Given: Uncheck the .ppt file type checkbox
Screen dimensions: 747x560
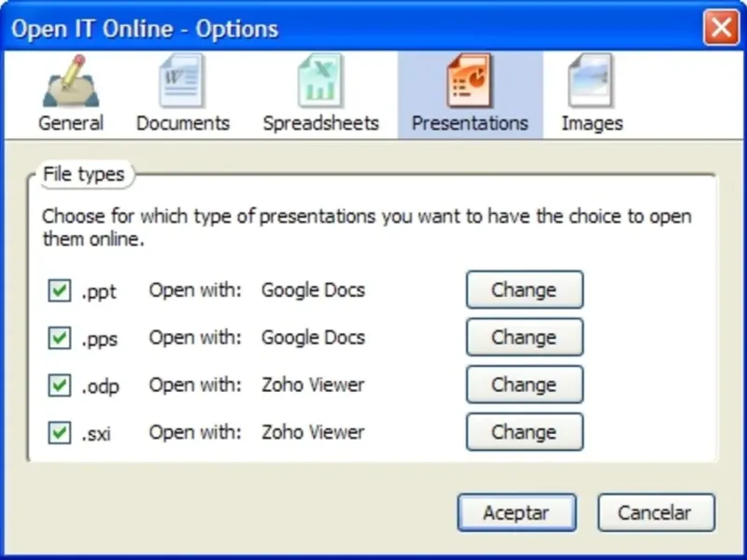Looking at the screenshot, I should pos(60,291).
